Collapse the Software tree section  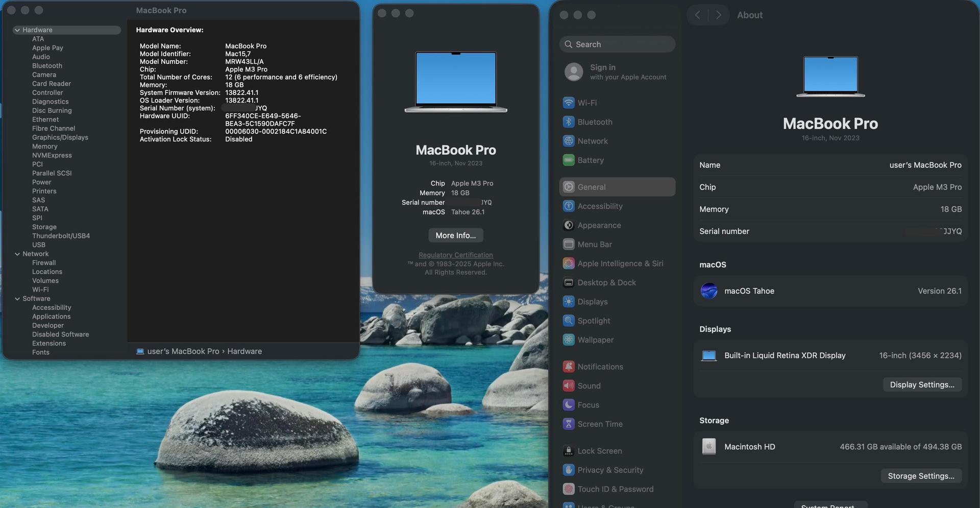coord(17,299)
